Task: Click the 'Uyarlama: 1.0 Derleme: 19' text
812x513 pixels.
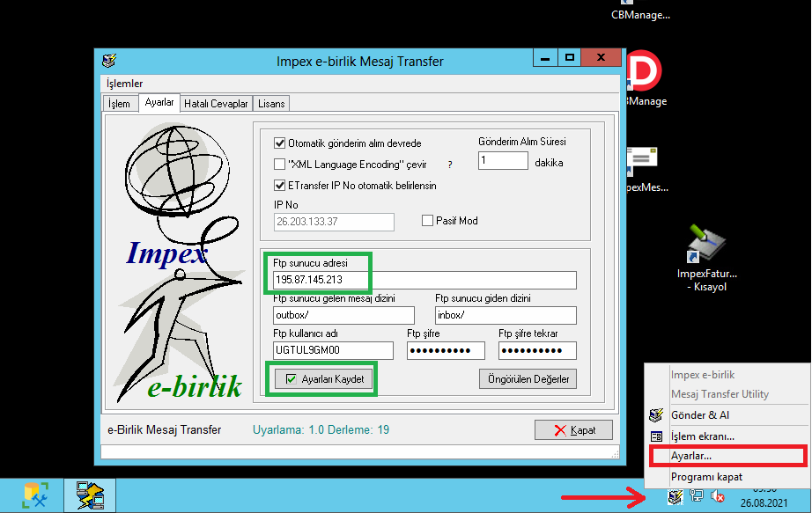Action: (x=321, y=429)
